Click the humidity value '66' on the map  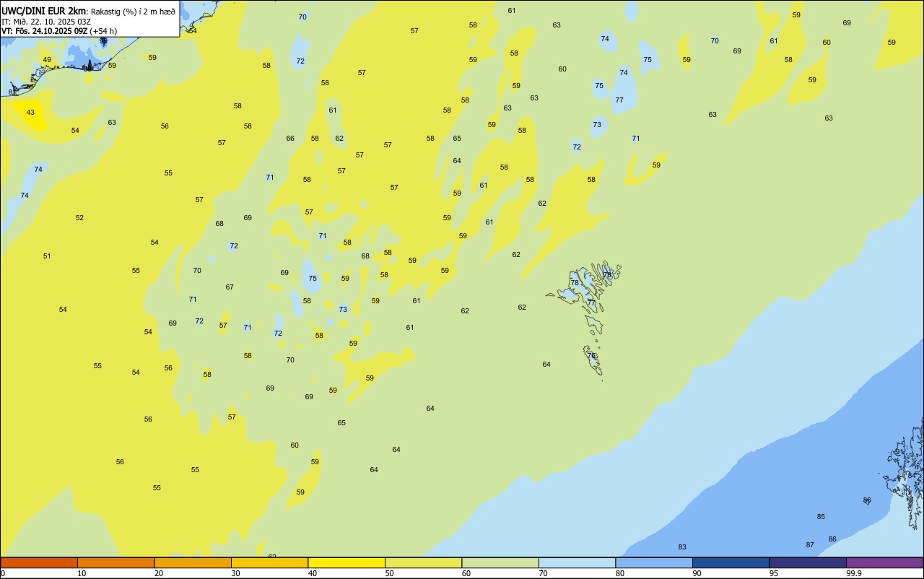click(290, 139)
